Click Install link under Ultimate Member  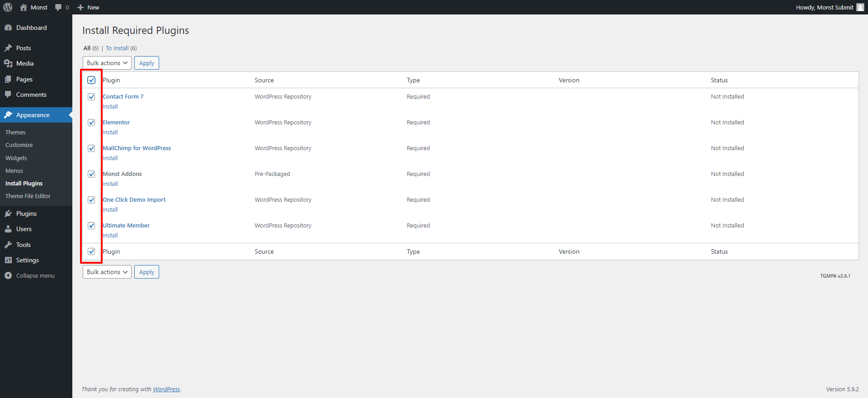pos(110,235)
